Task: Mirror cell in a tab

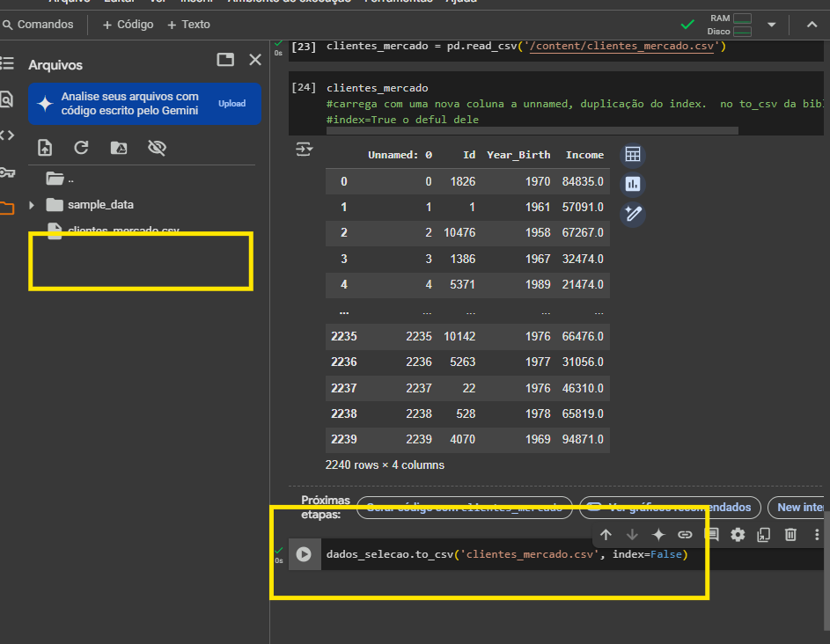Action: coord(764,534)
